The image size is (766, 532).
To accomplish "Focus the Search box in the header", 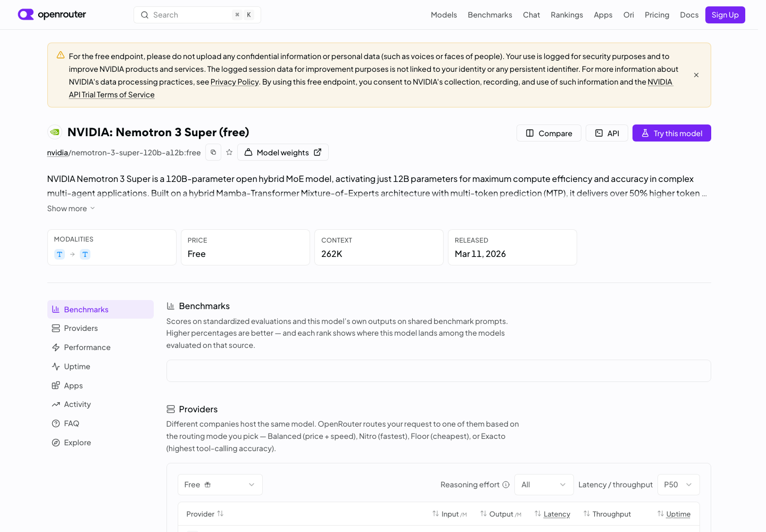I will 197,15.
